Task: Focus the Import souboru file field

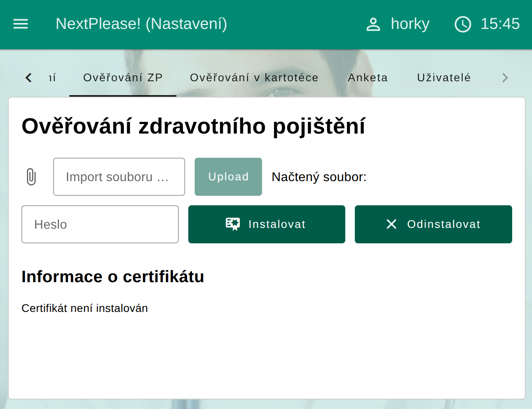Action: click(x=119, y=177)
